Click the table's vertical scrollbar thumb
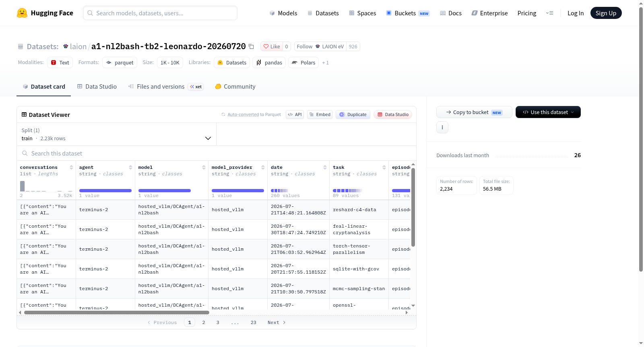Image resolution: width=644 pixels, height=347 pixels. (413, 207)
